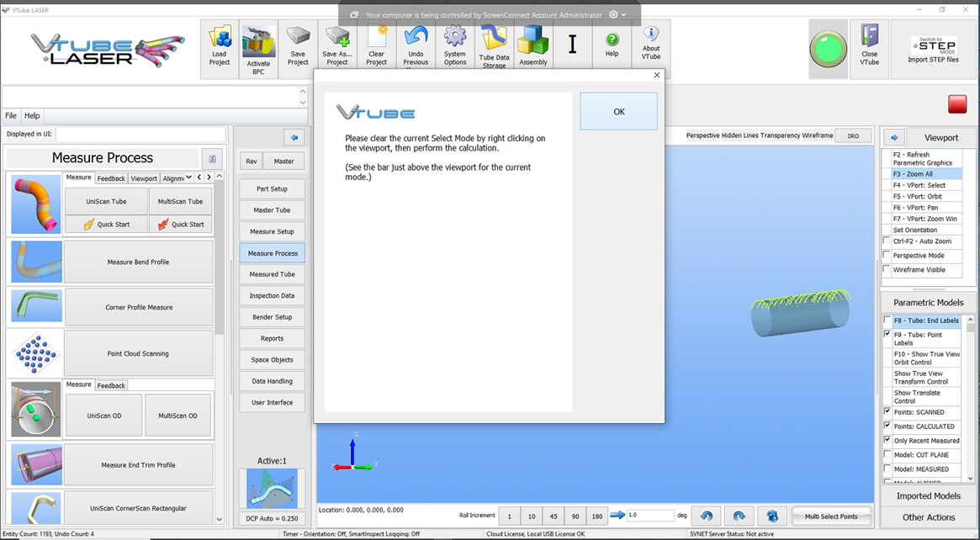Click the tab strip left chevron
Viewport: 980px width, 540px height.
pos(199,177)
